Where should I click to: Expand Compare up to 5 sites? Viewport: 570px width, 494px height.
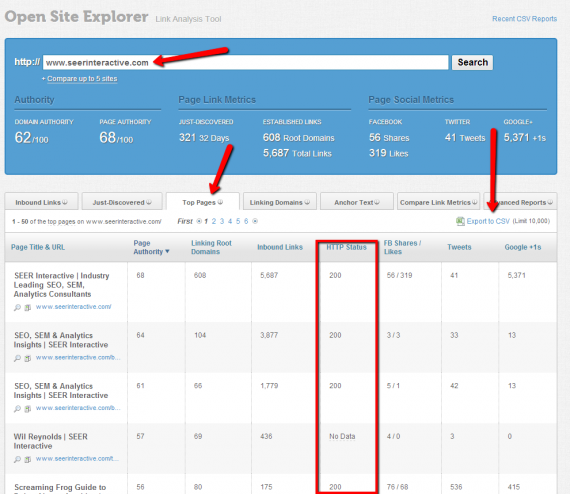pyautogui.click(x=82, y=79)
